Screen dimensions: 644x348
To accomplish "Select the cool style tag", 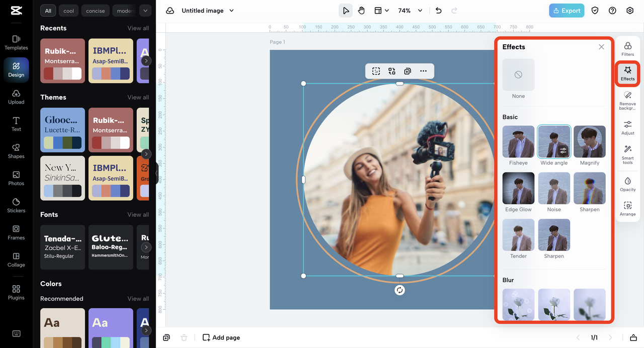I will point(68,11).
